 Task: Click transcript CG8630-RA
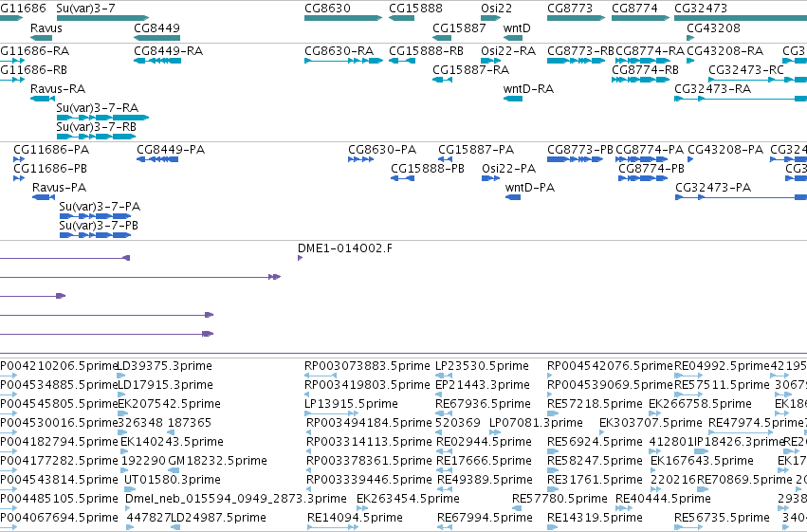(344, 61)
